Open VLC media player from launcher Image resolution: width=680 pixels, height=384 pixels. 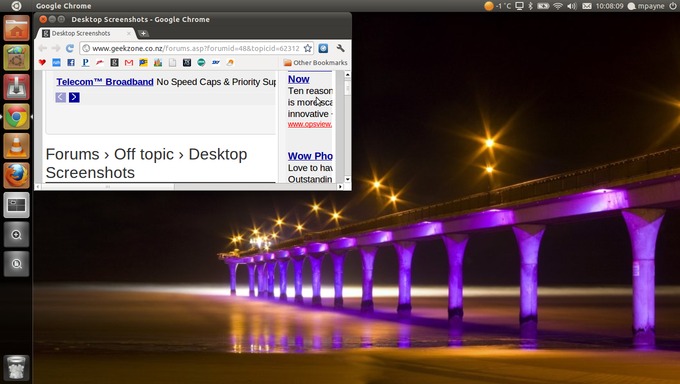point(16,146)
